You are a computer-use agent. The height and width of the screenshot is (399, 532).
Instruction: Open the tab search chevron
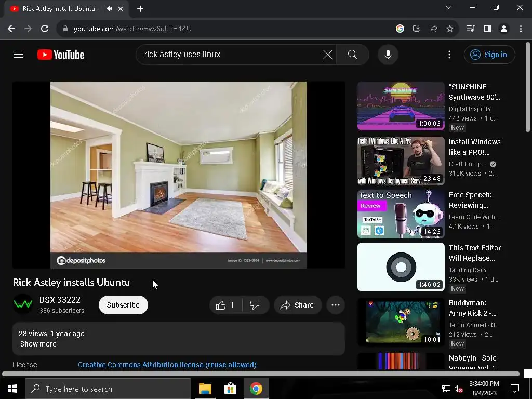point(448,7)
